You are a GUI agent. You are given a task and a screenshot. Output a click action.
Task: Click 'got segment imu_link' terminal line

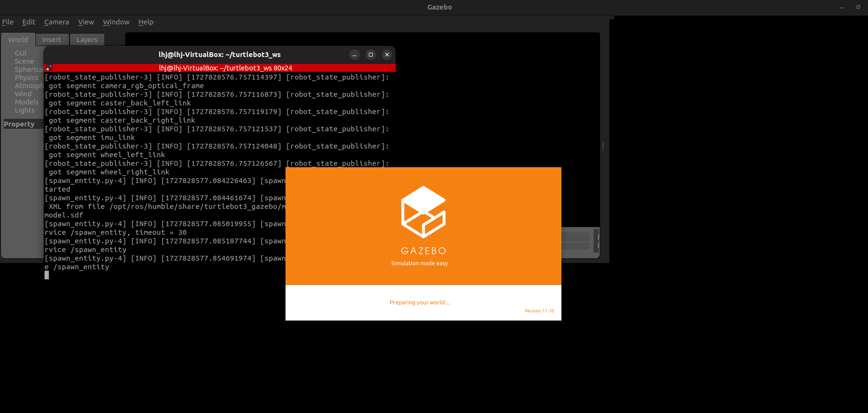[x=92, y=138]
